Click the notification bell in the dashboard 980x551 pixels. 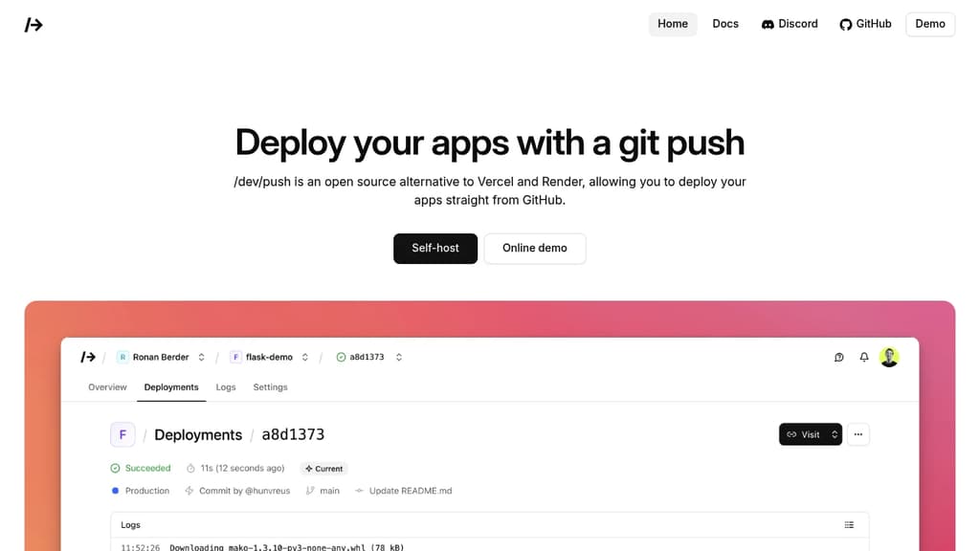coord(863,357)
